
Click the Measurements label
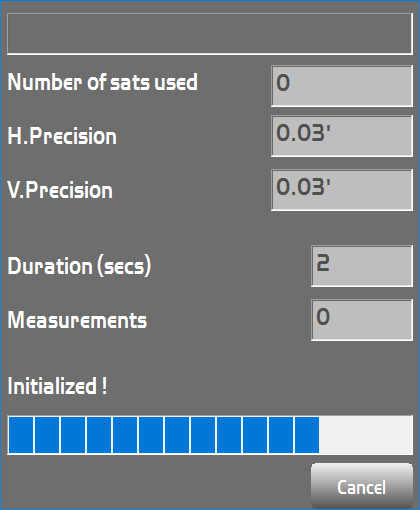point(77,320)
